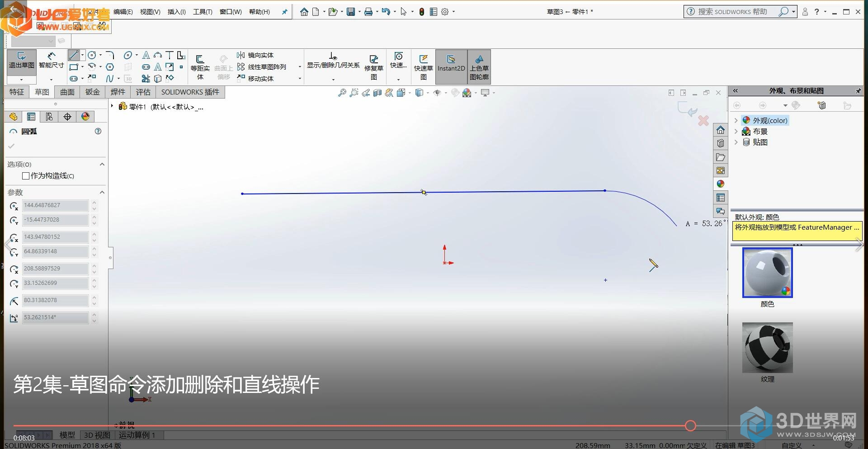Click the Rapid Sketch (快速草图) tool
Viewport: 868px width, 449px height.
[423, 67]
